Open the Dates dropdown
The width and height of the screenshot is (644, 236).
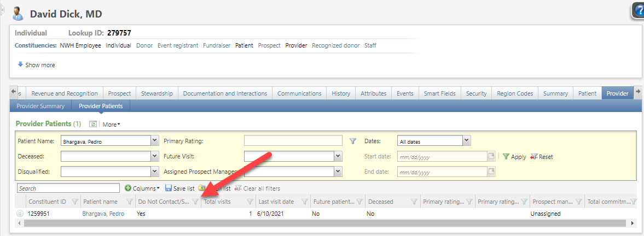click(x=466, y=141)
